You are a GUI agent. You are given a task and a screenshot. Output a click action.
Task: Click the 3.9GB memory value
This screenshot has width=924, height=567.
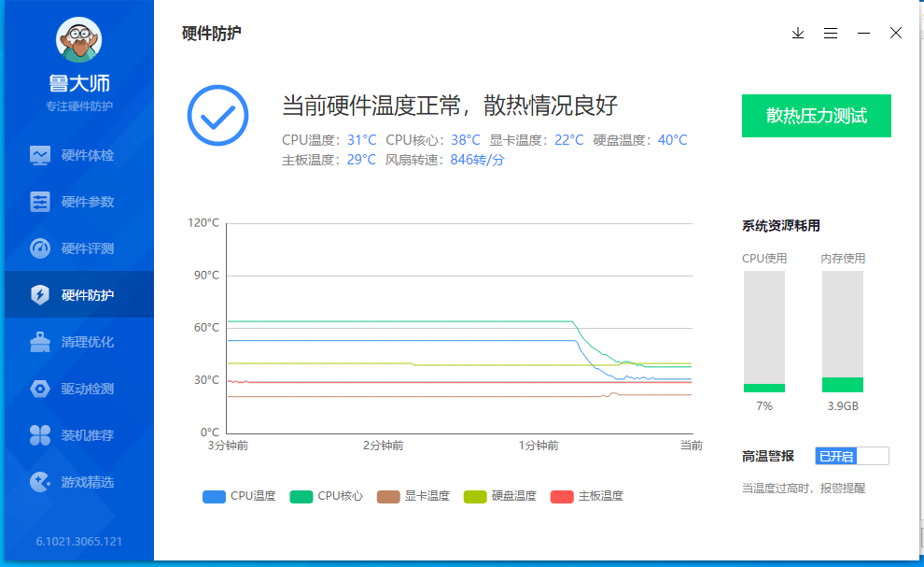click(x=843, y=406)
